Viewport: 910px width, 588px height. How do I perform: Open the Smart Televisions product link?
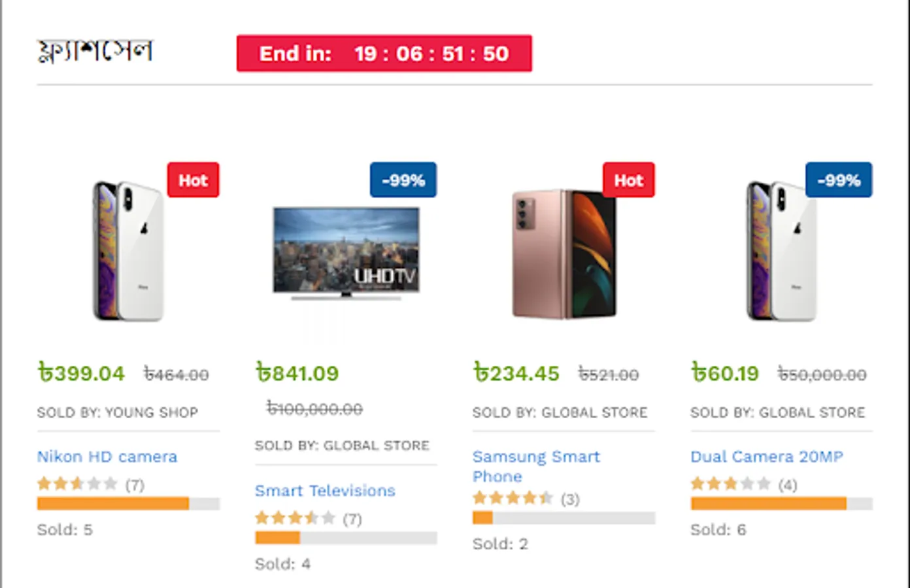pos(325,491)
